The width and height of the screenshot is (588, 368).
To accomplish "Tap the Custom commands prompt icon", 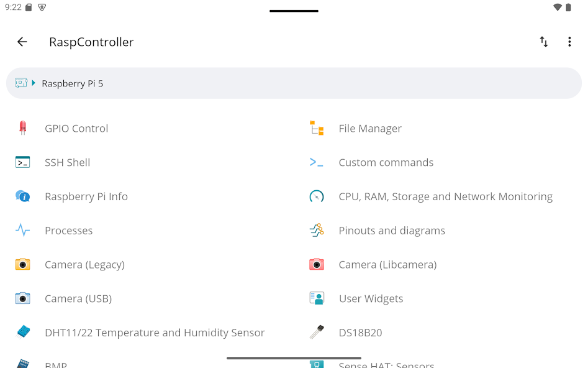I will tap(316, 162).
